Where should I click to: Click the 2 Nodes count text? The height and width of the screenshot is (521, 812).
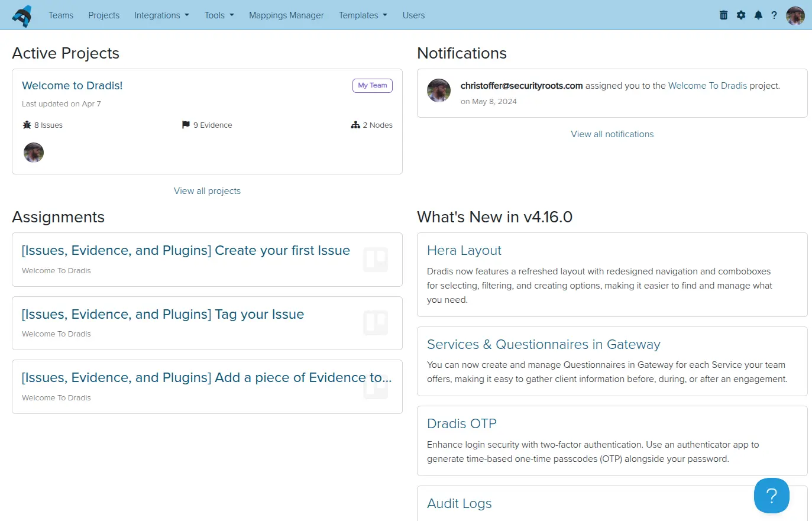(x=378, y=125)
